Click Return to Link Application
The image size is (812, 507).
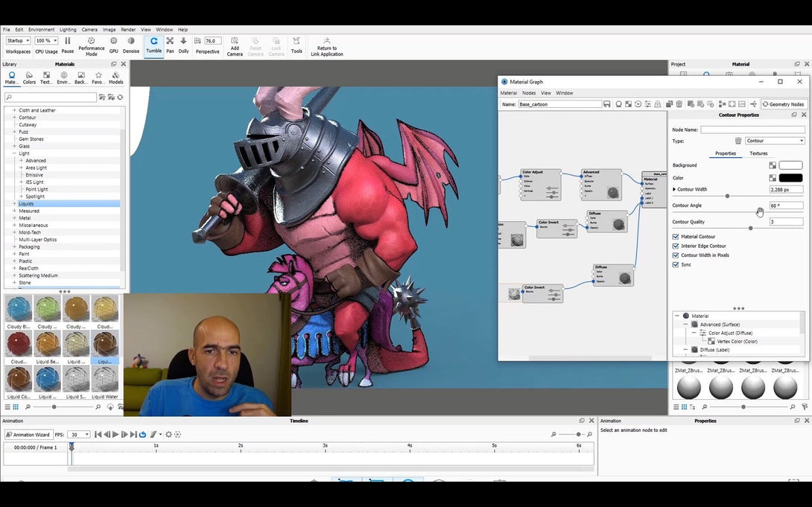[327, 47]
